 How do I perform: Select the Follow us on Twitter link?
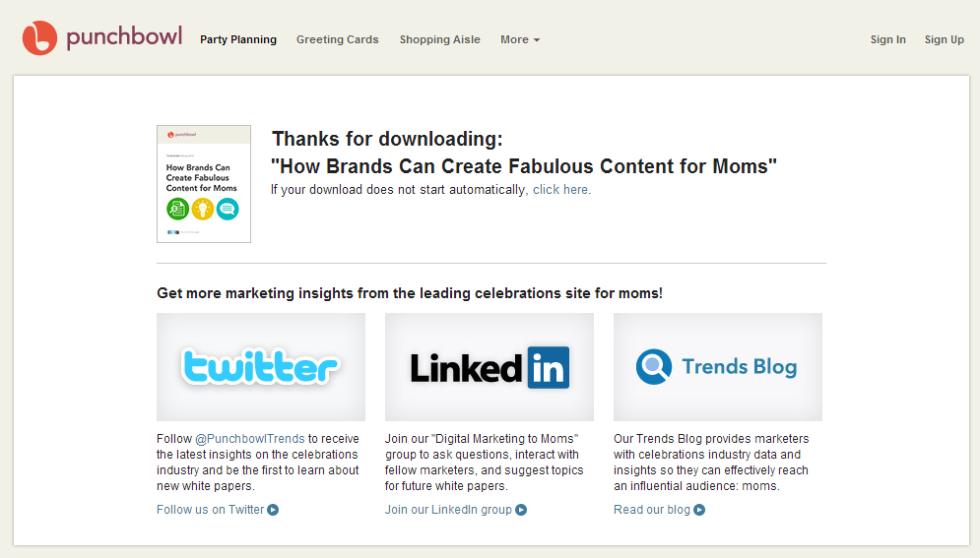[x=211, y=510]
